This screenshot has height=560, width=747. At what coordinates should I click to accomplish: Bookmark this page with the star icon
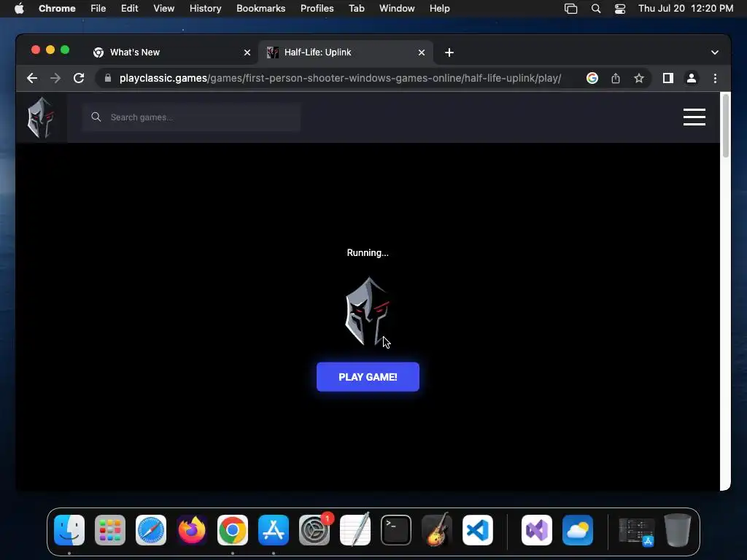639,78
